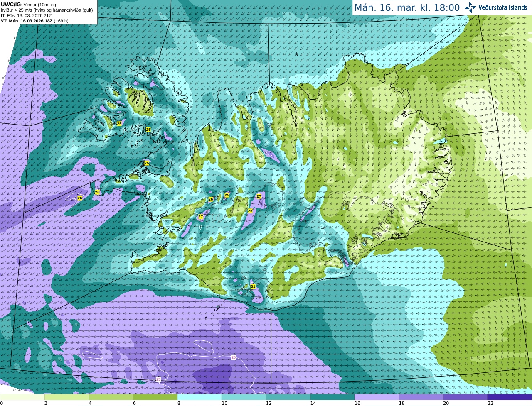Pick the 8–10 m/s light cyan legend swatch
This screenshot has height=406, width=532.
[199, 397]
